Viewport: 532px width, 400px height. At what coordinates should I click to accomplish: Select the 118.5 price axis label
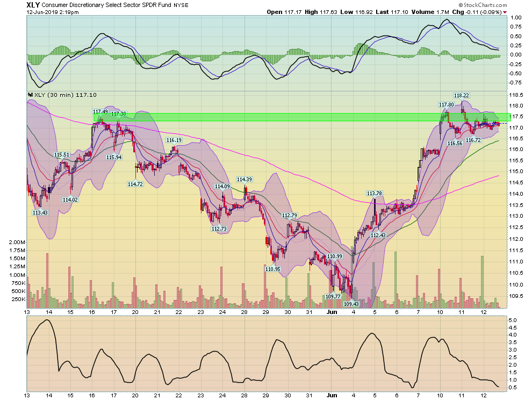coord(516,95)
